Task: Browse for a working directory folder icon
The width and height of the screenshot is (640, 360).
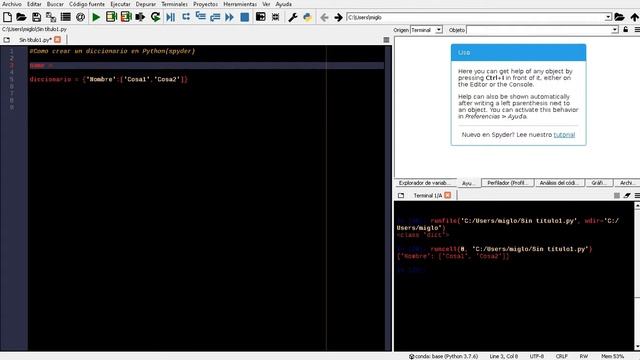Action: click(619, 17)
